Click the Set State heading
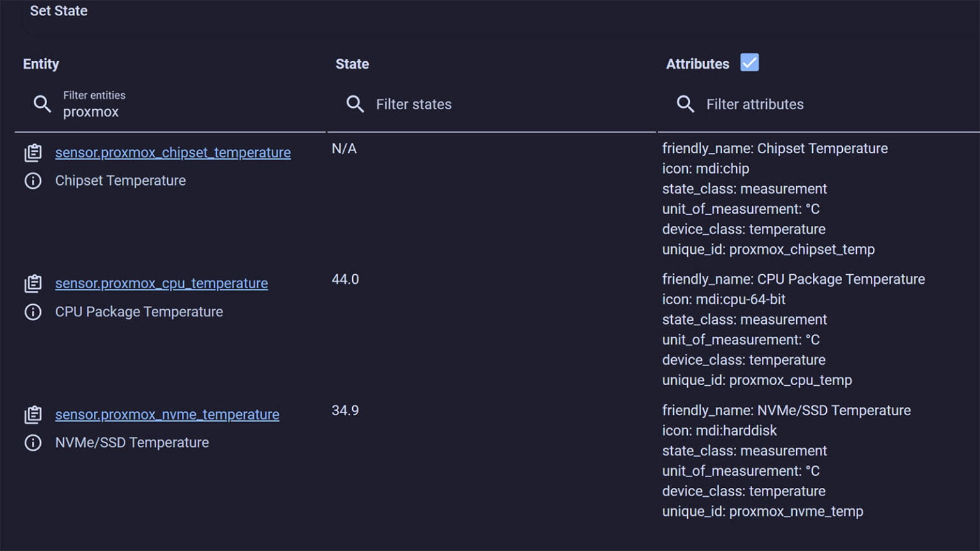The width and height of the screenshot is (980, 551). tap(59, 11)
